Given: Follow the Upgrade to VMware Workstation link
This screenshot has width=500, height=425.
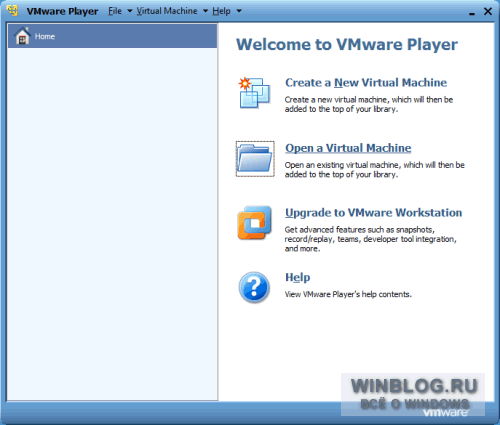Looking at the screenshot, I should coord(373,213).
